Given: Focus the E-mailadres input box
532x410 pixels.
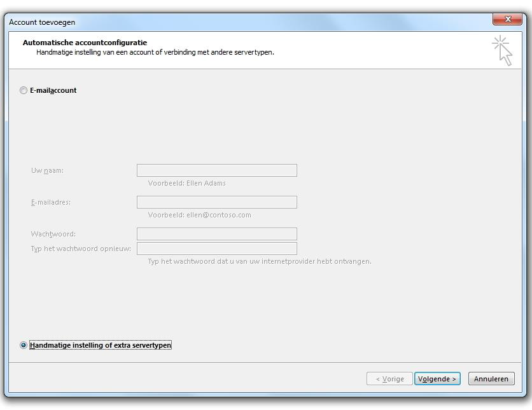Looking at the screenshot, I should pos(216,202).
